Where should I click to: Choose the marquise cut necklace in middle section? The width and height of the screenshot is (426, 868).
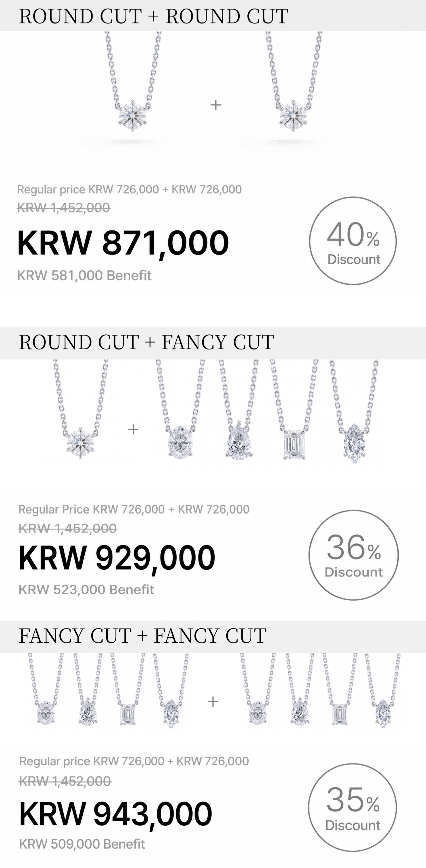point(354,412)
